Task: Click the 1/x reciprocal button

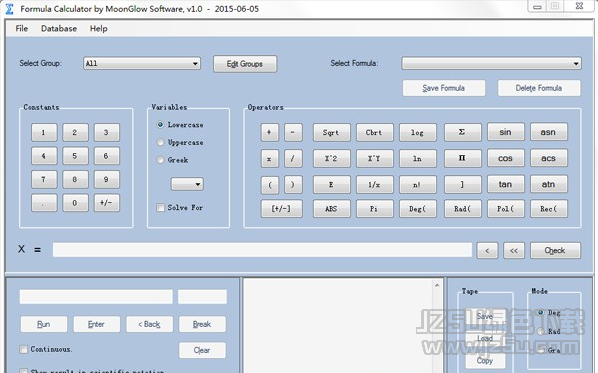Action: (375, 185)
